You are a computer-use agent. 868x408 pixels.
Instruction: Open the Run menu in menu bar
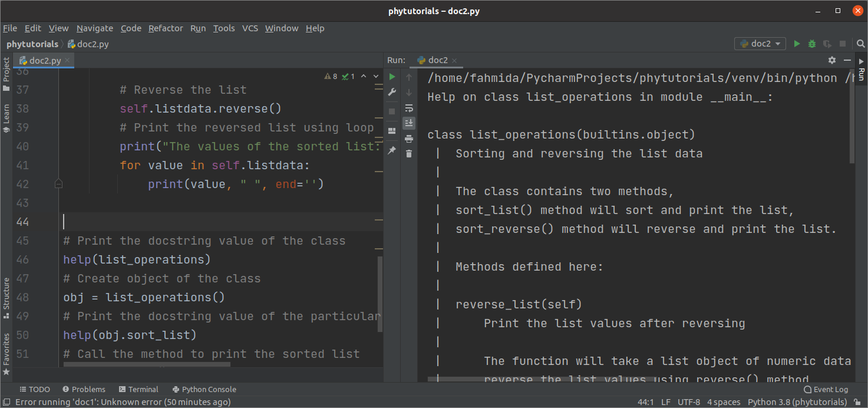click(x=198, y=28)
